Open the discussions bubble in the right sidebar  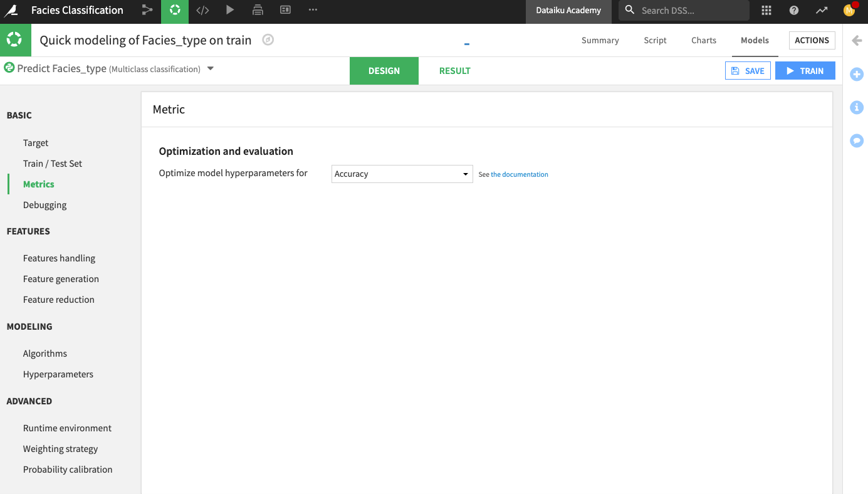pos(857,140)
